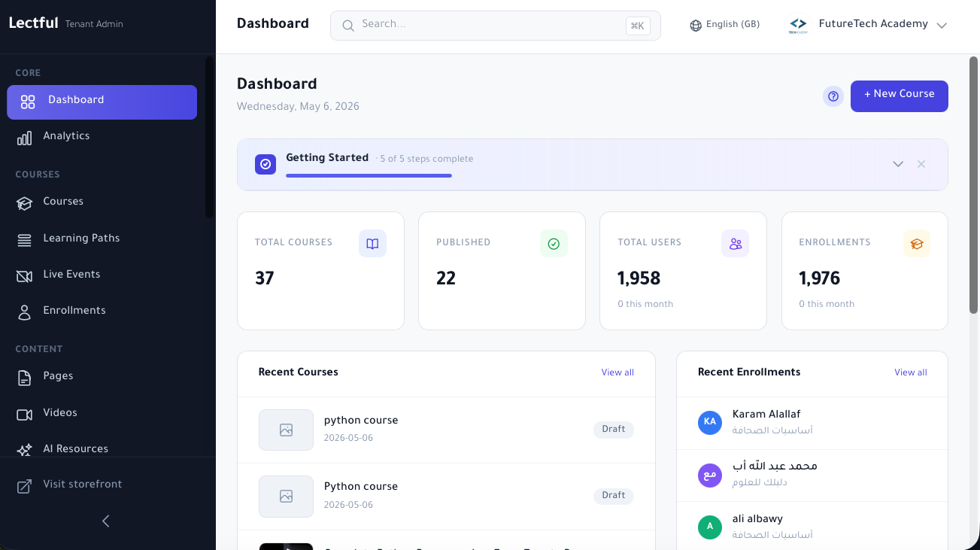Select Live Events in the sidebar

click(x=102, y=276)
